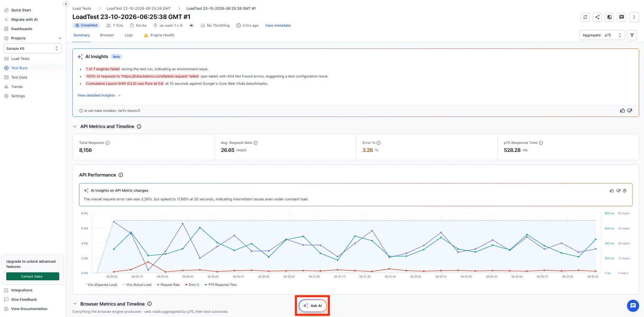This screenshot has width=644, height=317.
Task: Switch to the Browser tab
Action: point(107,35)
